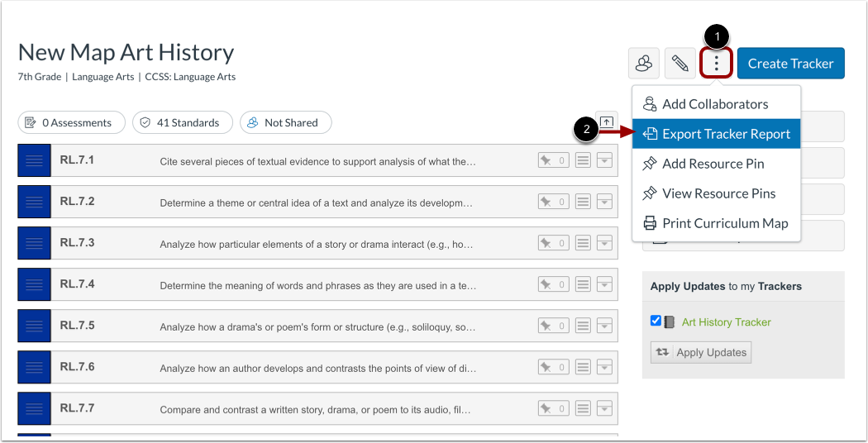The width and height of the screenshot is (868, 443).
Task: Click the blue drag handle for RL.7.7
Action: coord(35,408)
